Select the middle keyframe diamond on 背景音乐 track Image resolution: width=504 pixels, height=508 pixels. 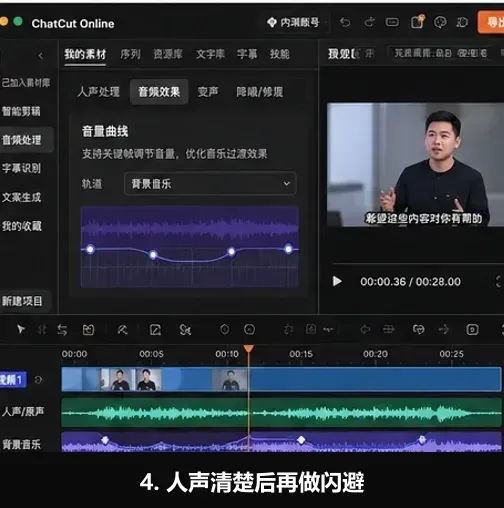(301, 440)
